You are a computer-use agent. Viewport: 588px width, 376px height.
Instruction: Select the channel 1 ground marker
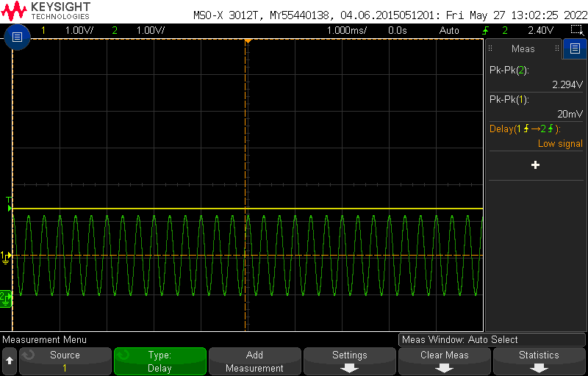[x=5, y=256]
